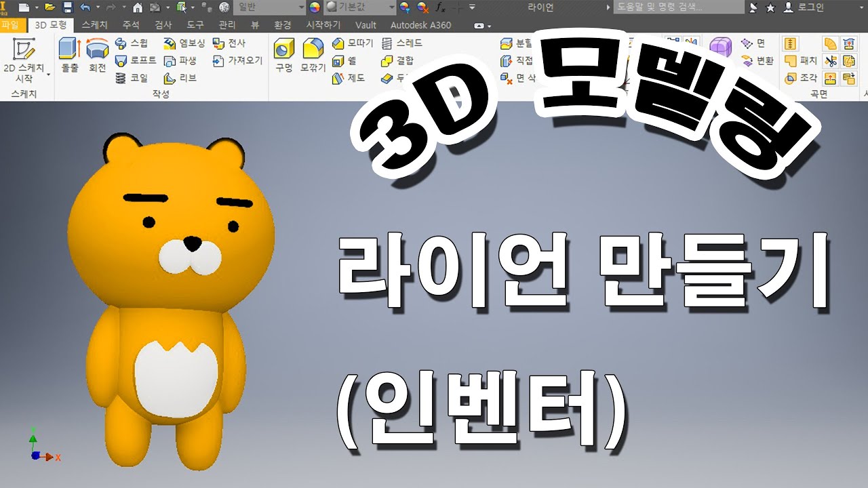The height and width of the screenshot is (488, 868).
Task: Expand arrow left of the help search box
Action: pyautogui.click(x=608, y=7)
